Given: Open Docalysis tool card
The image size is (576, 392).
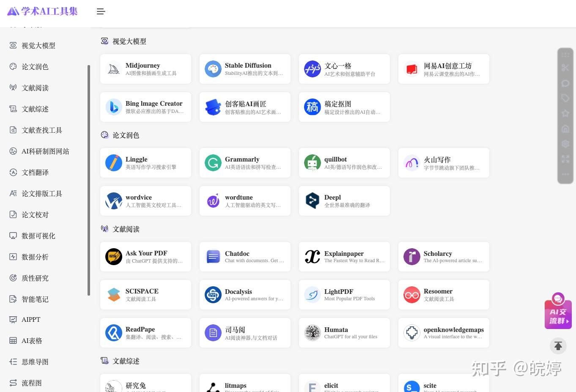Looking at the screenshot, I should click(x=245, y=295).
